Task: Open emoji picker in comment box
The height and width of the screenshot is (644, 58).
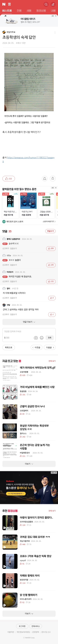Action: 42,338
